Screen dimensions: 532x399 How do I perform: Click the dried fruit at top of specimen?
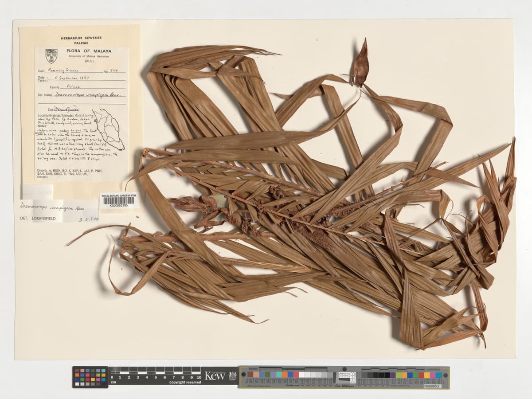coord(360,63)
